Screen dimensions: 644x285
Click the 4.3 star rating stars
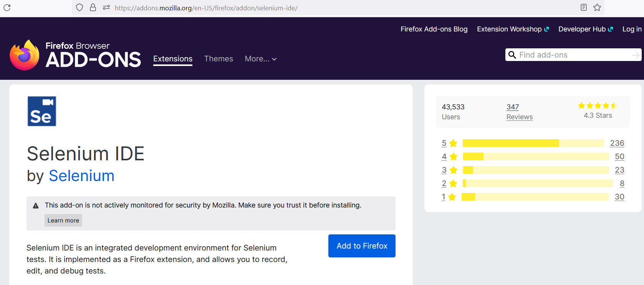point(598,105)
